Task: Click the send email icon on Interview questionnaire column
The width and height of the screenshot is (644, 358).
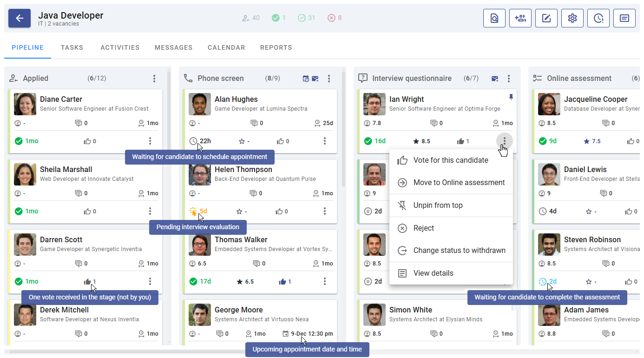Action: click(494, 78)
